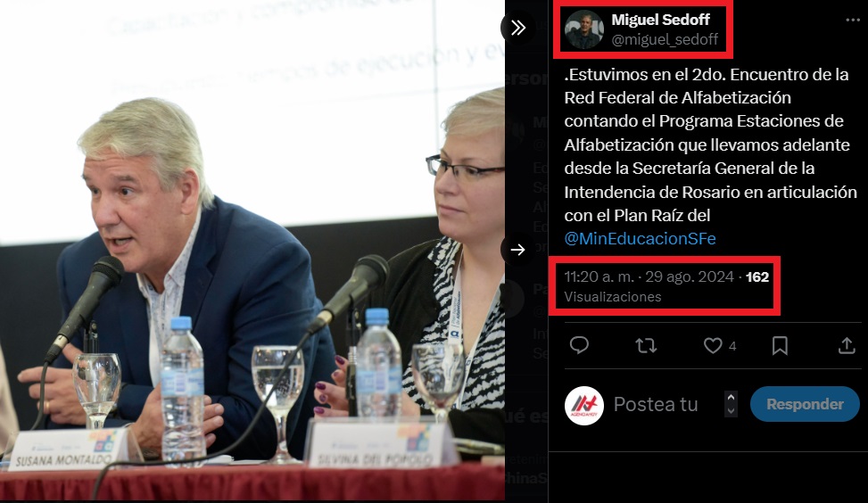Click the 11:20 a. m. 29 ago. 2024 timestamp
Screen dimensions: 868x503
[x=649, y=276]
